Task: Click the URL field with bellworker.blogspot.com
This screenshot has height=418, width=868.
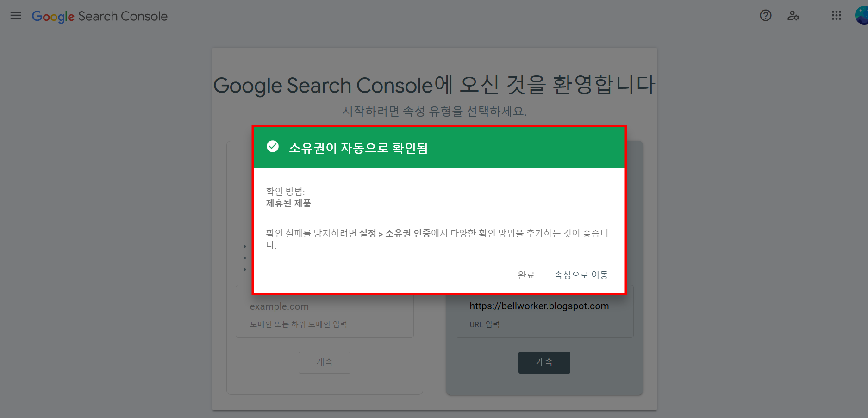Action: (x=544, y=306)
